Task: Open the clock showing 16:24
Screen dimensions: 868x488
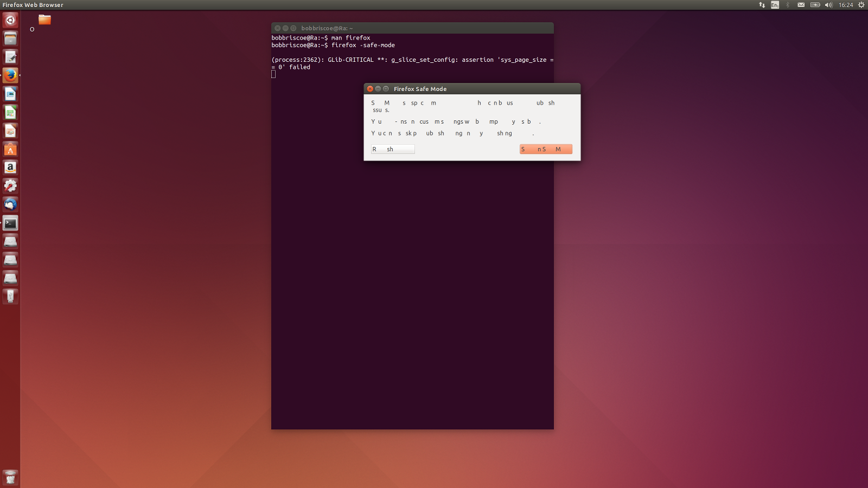Action: coord(845,5)
